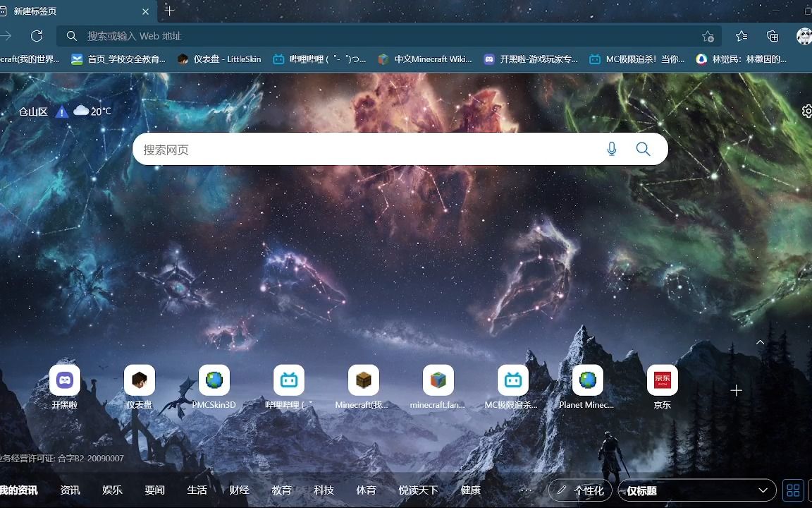Screen dimensions: 812x508
Task: Click the 个性化 customization button
Action: click(x=579, y=490)
